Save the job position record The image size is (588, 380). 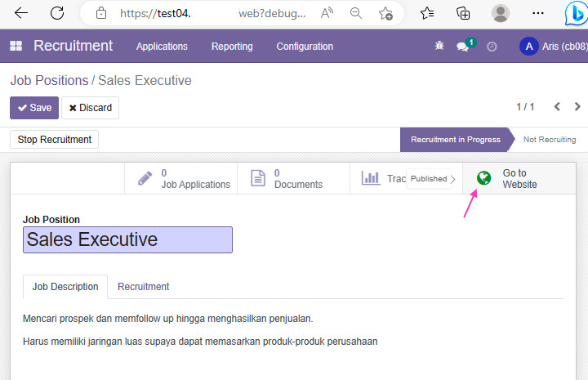tap(34, 108)
